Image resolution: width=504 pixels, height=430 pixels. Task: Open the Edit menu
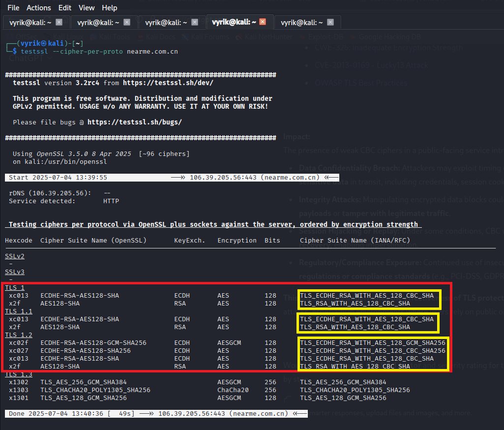[x=65, y=8]
